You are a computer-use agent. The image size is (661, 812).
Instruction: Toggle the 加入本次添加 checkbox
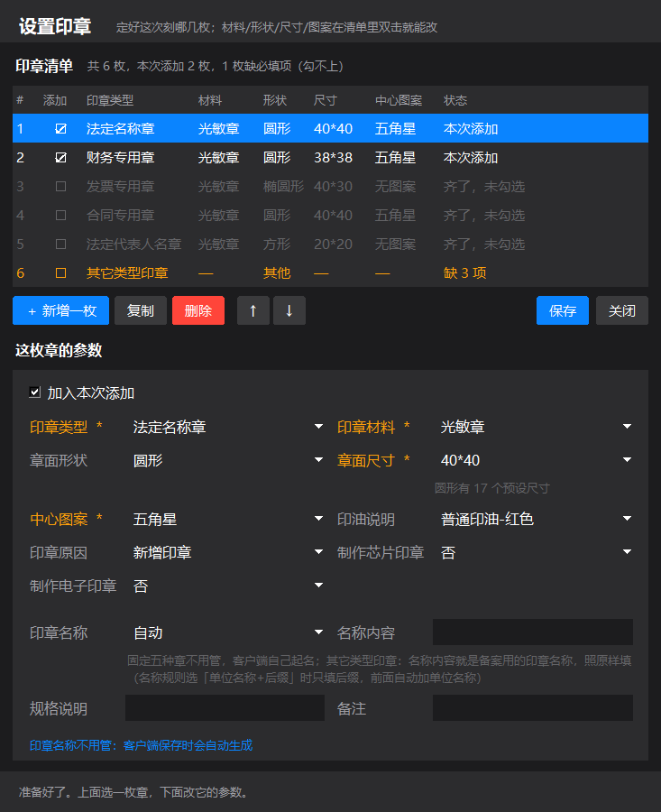point(34,392)
